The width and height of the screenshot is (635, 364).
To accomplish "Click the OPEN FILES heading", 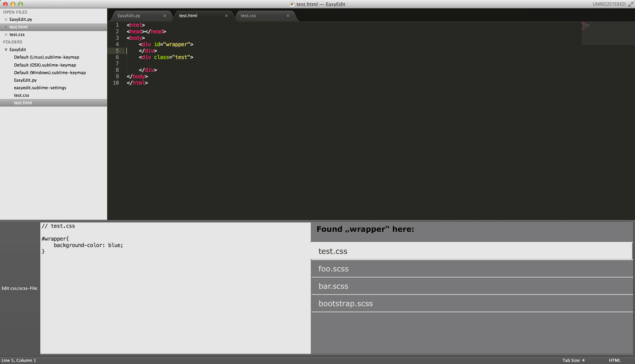I will 15,12.
